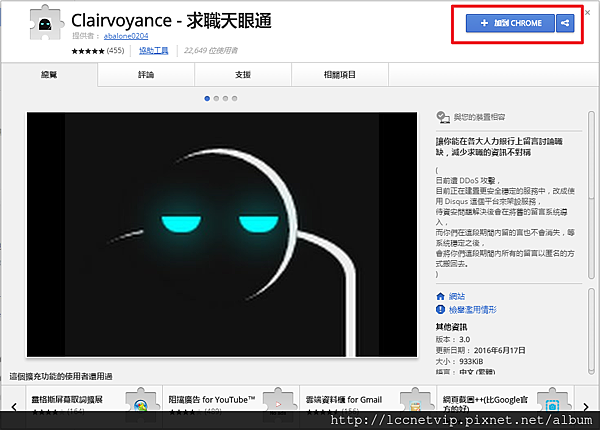
Task: Click the home icon beside 網站
Action: (x=440, y=296)
